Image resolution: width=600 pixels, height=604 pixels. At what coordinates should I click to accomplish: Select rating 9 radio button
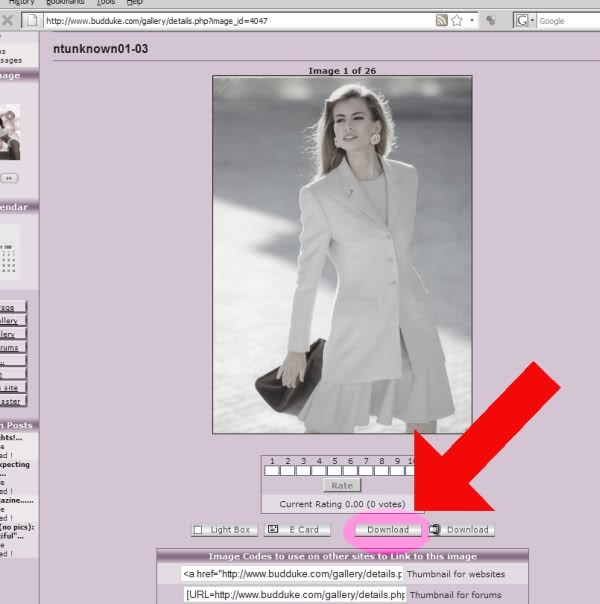tap(397, 470)
